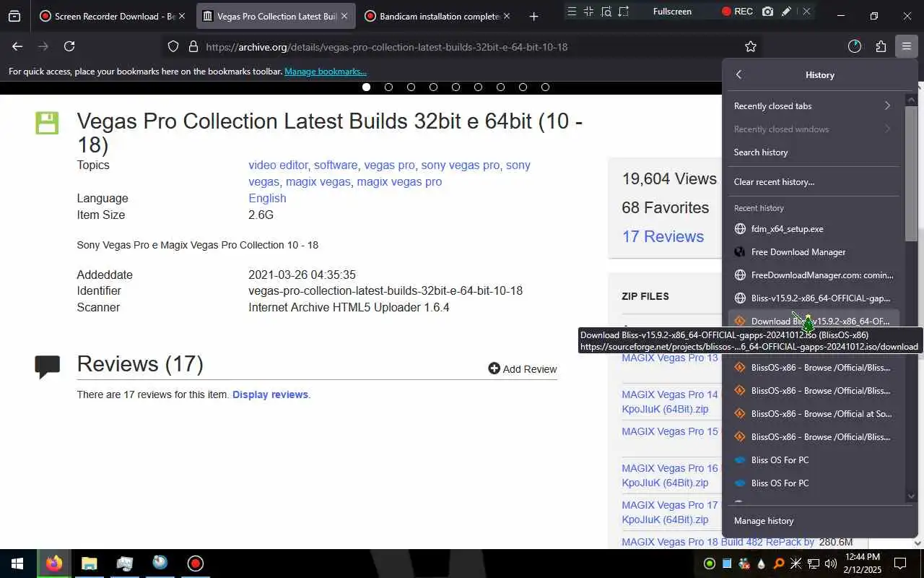924x578 pixels.
Task: Open the circular teal toolbar extension icon
Action: coord(855,46)
